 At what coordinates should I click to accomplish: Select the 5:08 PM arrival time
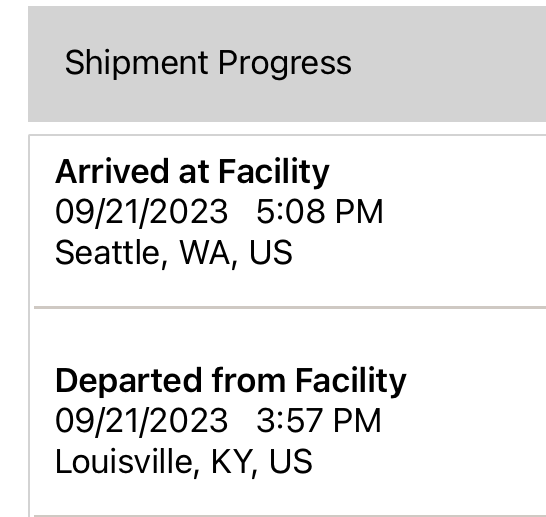tap(320, 211)
